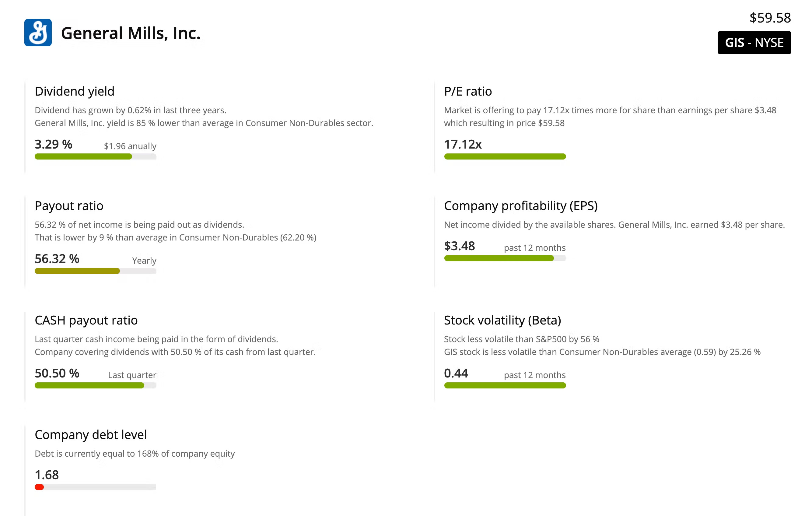
Task: Select the Dividend yield heading
Action: click(x=75, y=91)
